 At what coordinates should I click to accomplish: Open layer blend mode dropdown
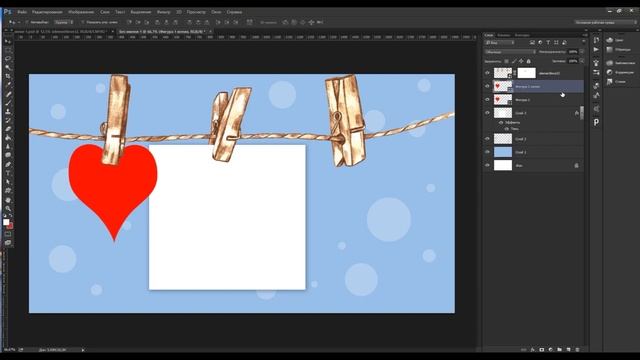(x=510, y=52)
